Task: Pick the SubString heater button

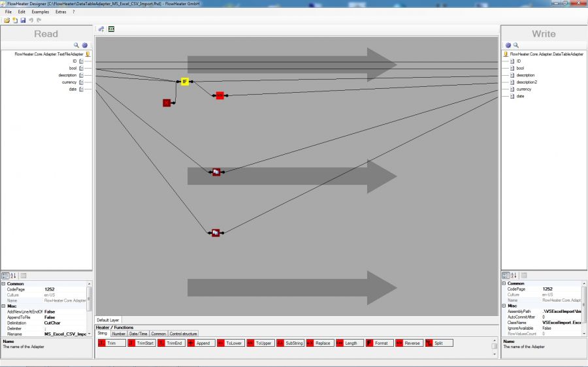Action: pos(290,343)
